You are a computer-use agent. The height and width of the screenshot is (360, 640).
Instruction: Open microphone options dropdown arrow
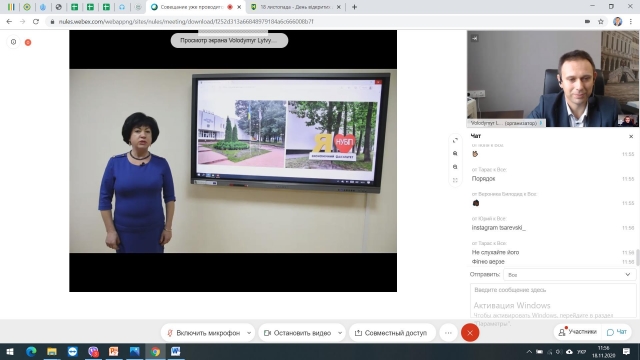click(249, 333)
